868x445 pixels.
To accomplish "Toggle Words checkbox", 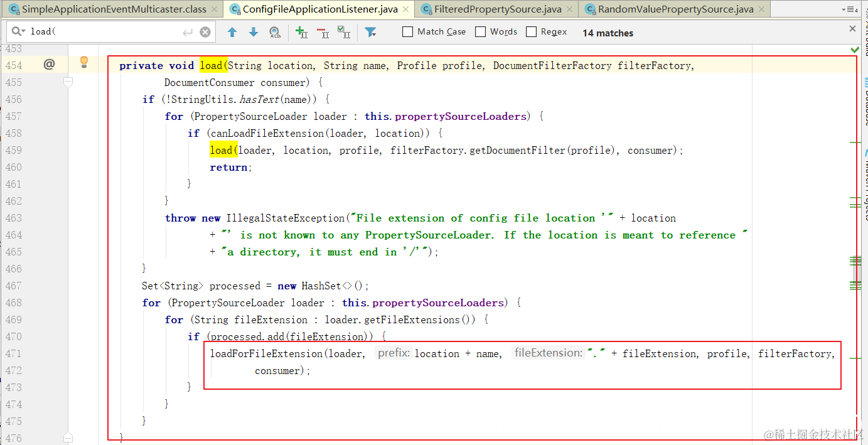I will pos(481,32).
